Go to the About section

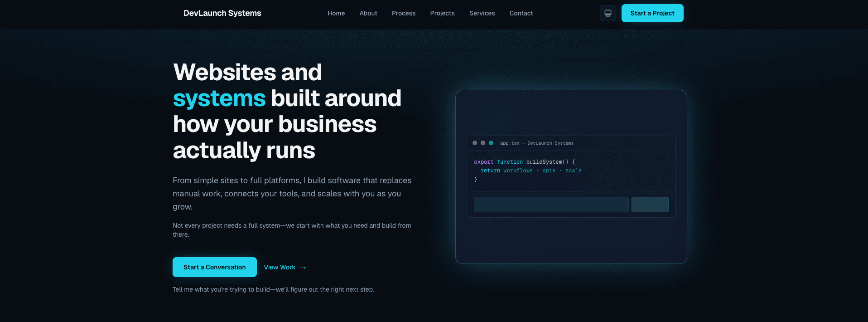click(x=368, y=13)
